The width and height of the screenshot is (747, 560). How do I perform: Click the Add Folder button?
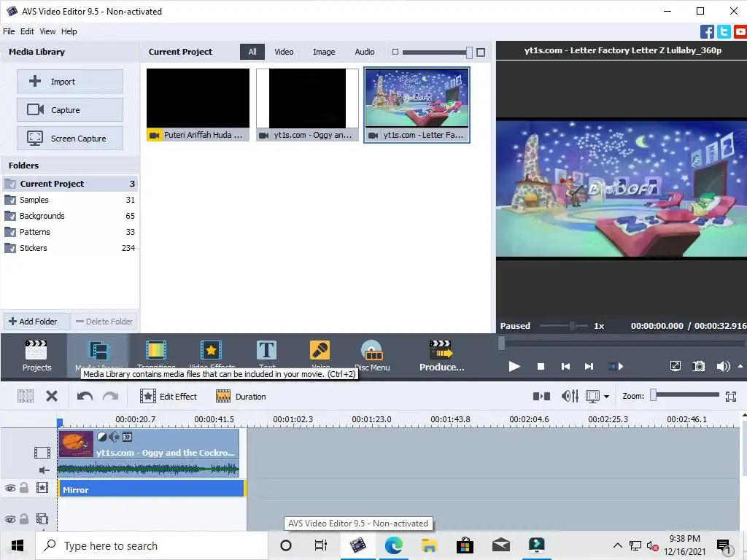36,322
